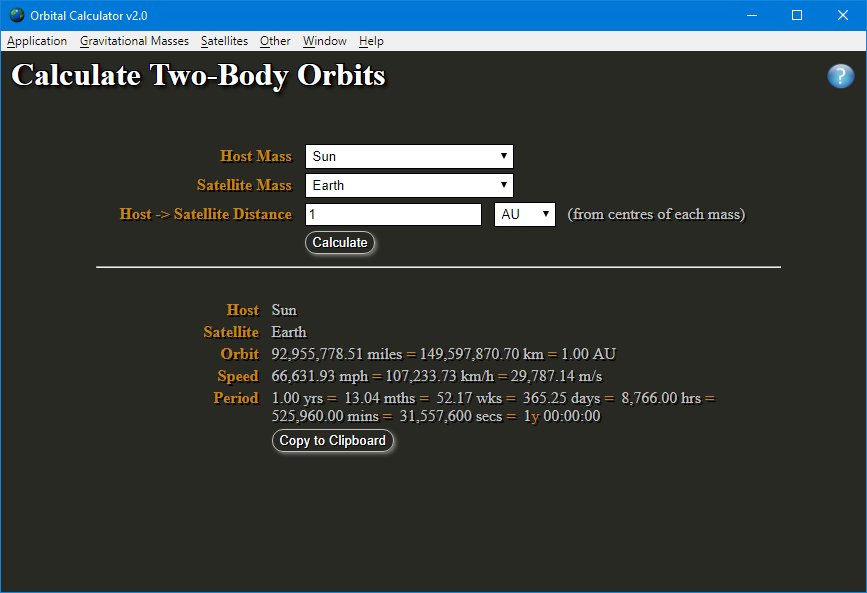Click the result Satellite value 'Earth'

(x=289, y=332)
